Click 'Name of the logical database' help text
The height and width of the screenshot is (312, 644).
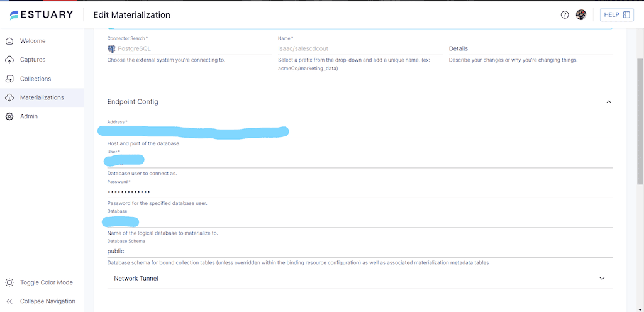pyautogui.click(x=162, y=233)
